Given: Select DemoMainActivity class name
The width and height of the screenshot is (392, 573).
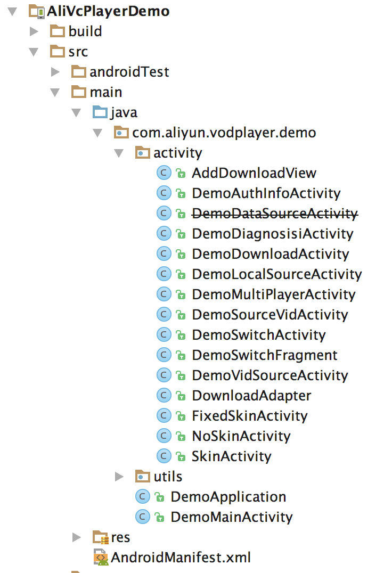Looking at the screenshot, I should (232, 517).
